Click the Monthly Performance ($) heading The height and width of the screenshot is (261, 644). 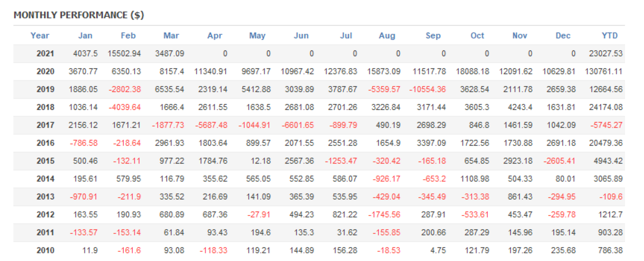pos(79,15)
